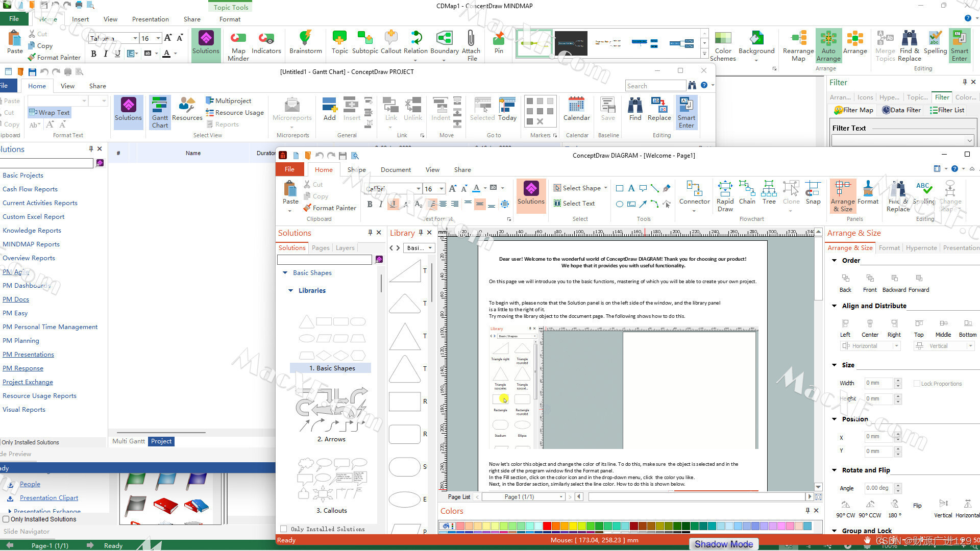The image size is (980, 551).
Task: Open Project Exchange solution link
Action: (28, 382)
